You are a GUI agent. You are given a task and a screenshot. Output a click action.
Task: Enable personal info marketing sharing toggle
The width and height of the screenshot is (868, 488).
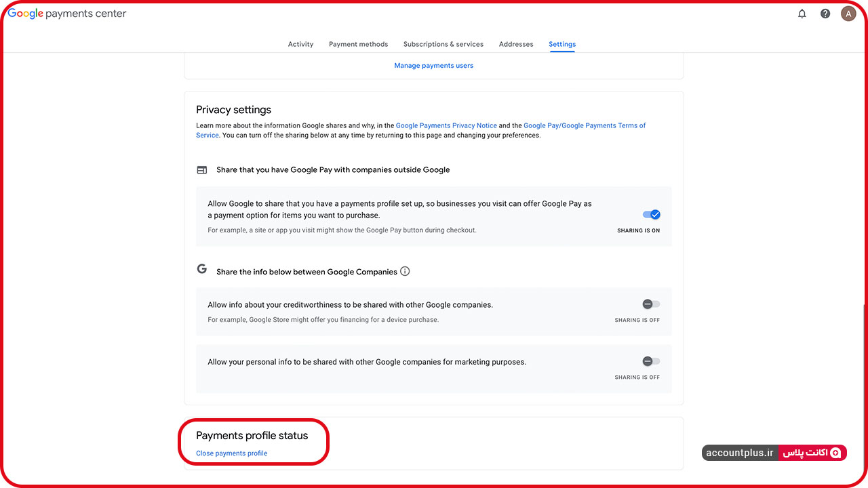coord(651,361)
